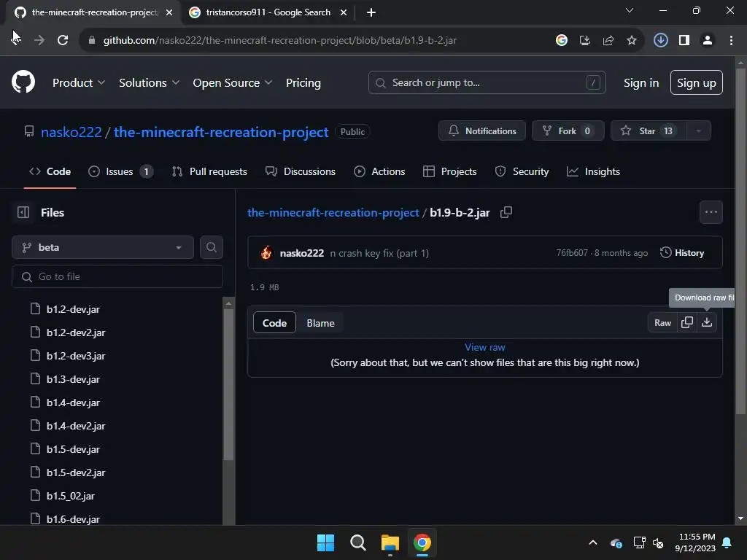The height and width of the screenshot is (560, 747).
Task: Open the Issues tab
Action: [121, 171]
